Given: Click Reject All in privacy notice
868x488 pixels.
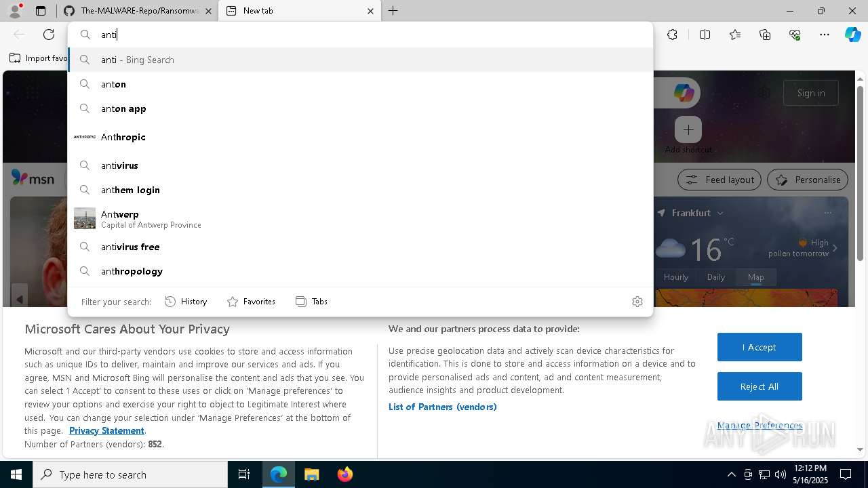Looking at the screenshot, I should (x=759, y=386).
